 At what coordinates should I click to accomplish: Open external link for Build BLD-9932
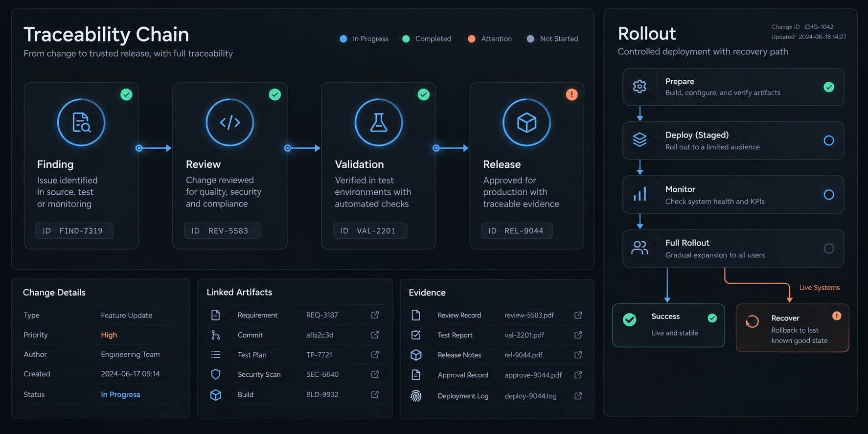coord(375,394)
